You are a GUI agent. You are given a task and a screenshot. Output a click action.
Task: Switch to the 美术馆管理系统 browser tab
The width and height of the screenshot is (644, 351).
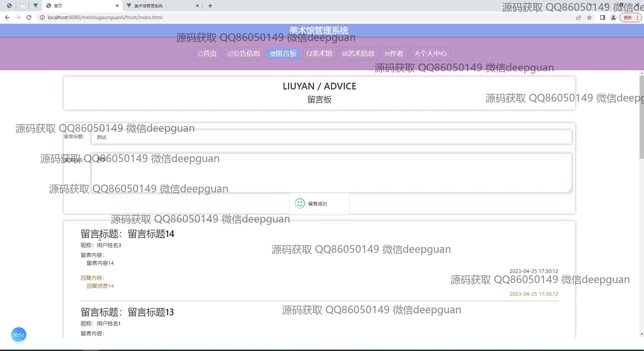[x=158, y=6]
